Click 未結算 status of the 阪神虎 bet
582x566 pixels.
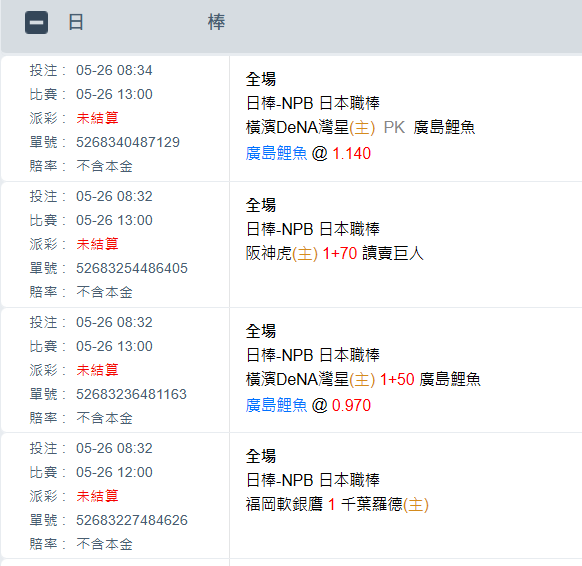97,244
